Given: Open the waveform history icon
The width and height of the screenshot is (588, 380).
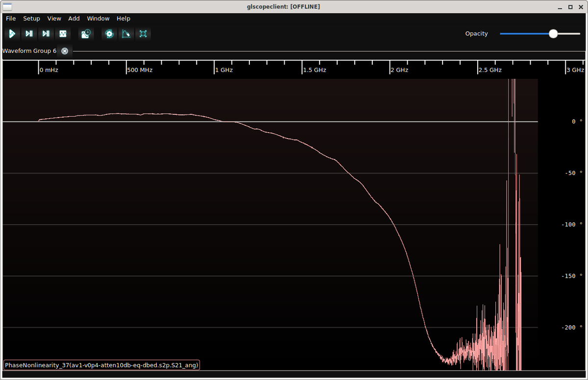Looking at the screenshot, I should coord(86,34).
